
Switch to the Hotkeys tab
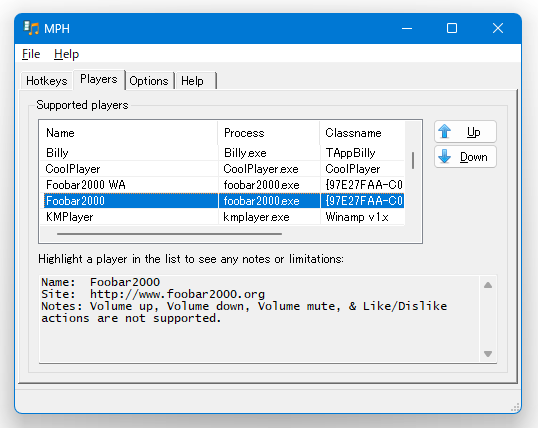click(47, 81)
